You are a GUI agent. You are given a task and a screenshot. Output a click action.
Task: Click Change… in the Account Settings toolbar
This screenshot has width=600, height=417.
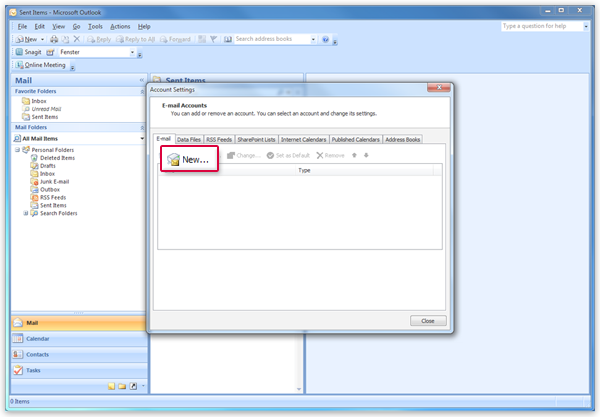click(x=244, y=155)
